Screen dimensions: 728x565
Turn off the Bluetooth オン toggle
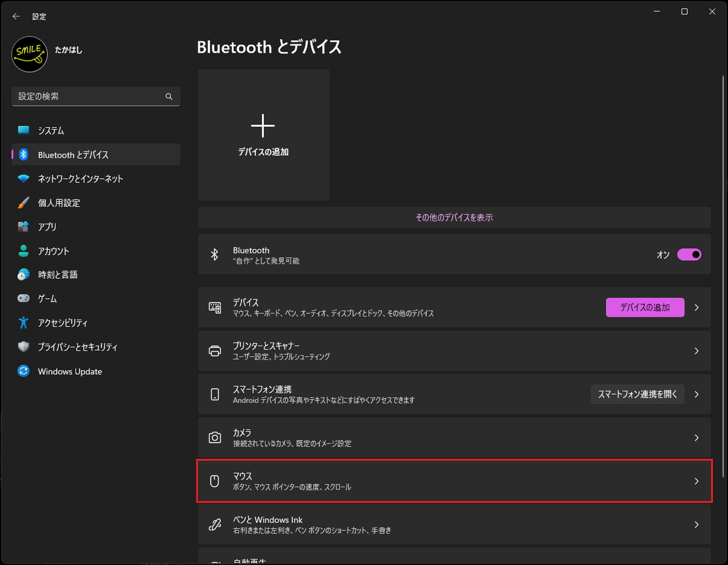689,255
